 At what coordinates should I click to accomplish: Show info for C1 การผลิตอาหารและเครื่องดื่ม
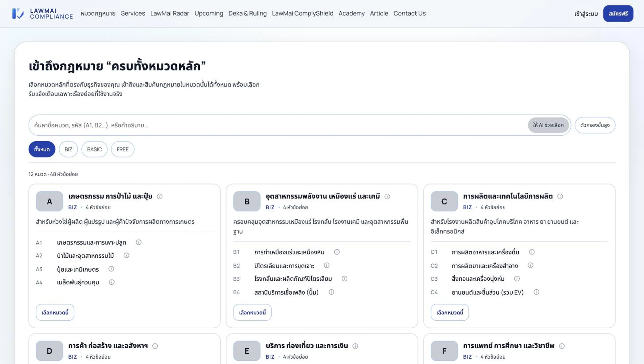(532, 252)
